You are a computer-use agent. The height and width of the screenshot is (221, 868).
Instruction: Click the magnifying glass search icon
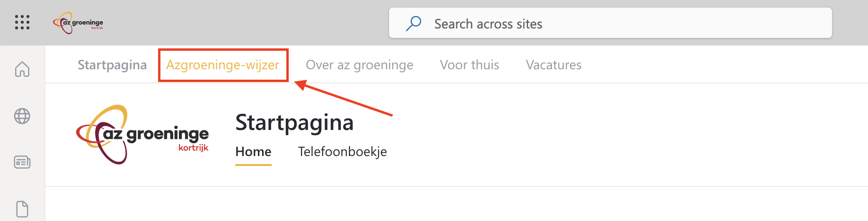pyautogui.click(x=414, y=23)
